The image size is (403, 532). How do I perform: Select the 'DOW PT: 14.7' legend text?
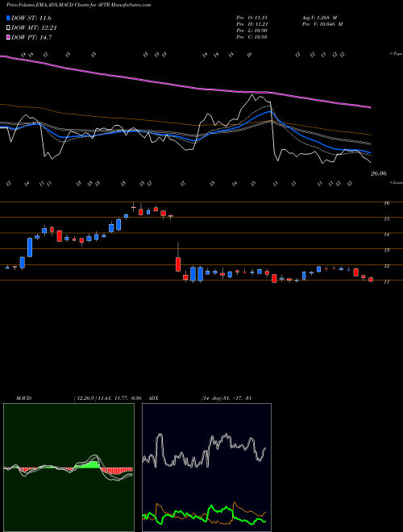31,38
